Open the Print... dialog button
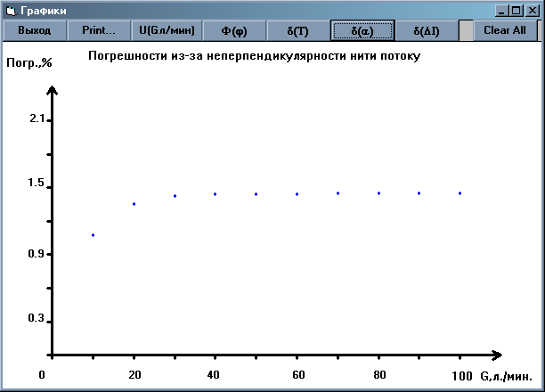Screen dimensions: 545x392 tap(99, 30)
